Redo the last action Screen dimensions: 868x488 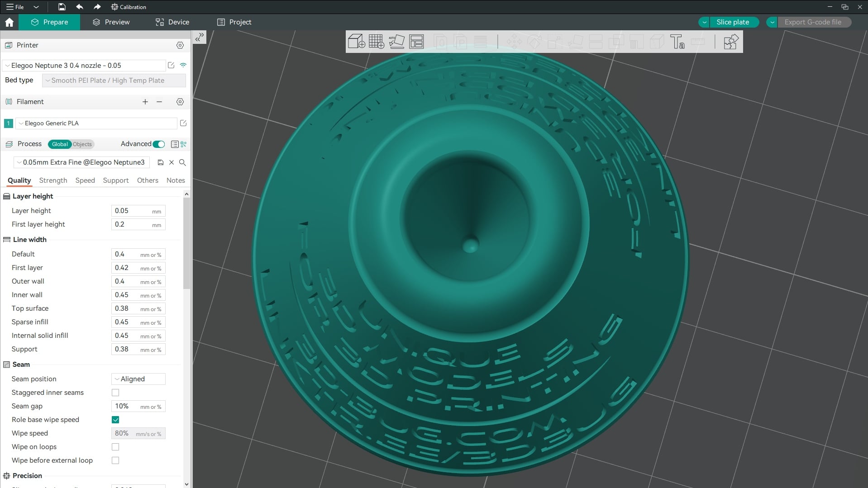click(x=97, y=7)
